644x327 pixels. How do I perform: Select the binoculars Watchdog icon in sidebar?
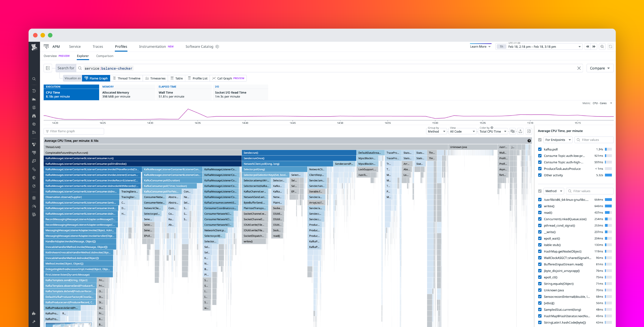[34, 116]
